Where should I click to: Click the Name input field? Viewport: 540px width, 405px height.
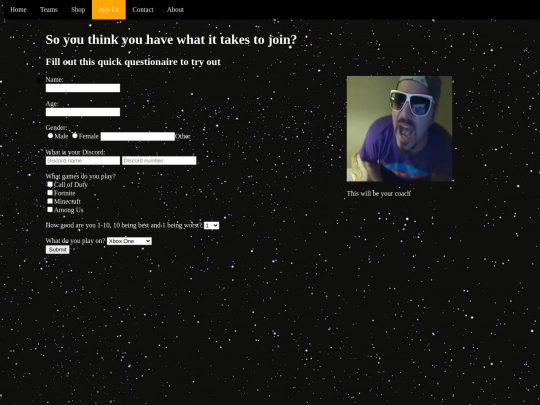point(83,88)
